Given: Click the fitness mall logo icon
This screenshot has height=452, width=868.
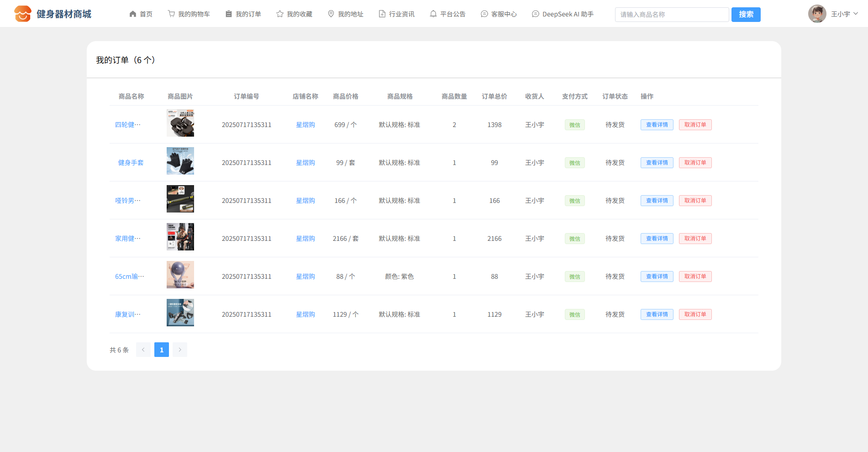Looking at the screenshot, I should (23, 14).
